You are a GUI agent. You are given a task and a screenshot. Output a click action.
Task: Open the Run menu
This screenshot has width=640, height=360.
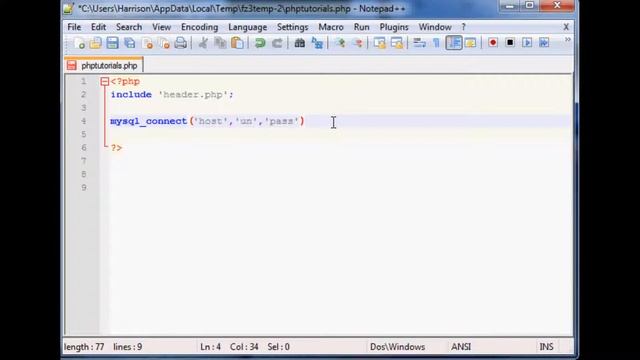[x=362, y=27]
